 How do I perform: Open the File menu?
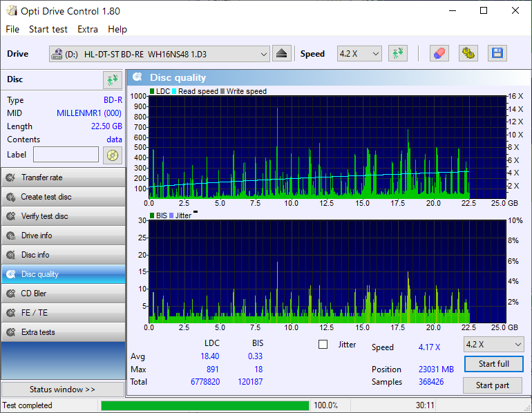[12, 29]
